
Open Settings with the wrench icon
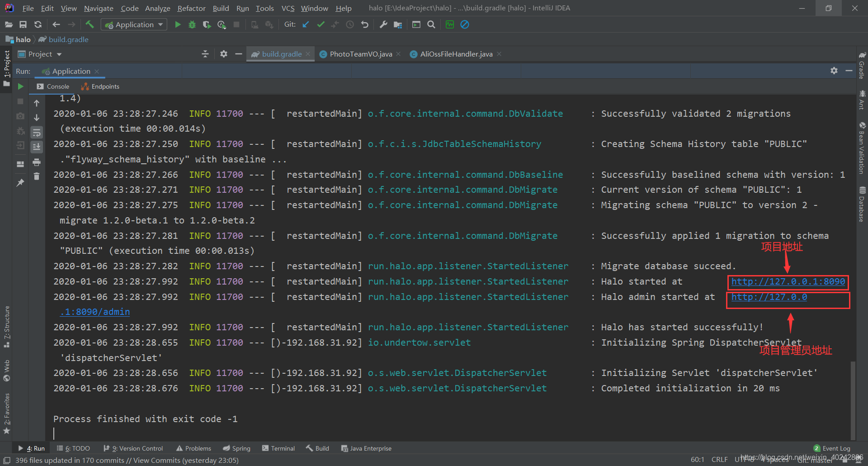[x=383, y=24]
